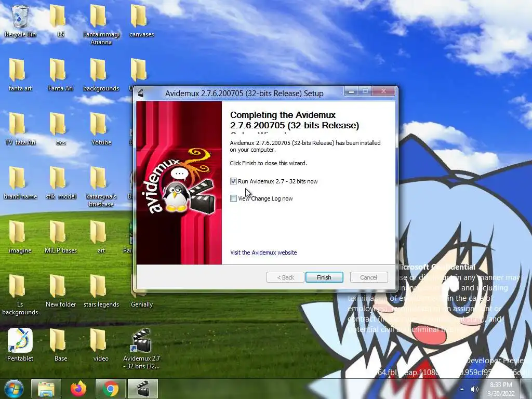
Task: Uncheck Run Avidemux 2.7 - 32 bits now
Action: pyautogui.click(x=233, y=181)
